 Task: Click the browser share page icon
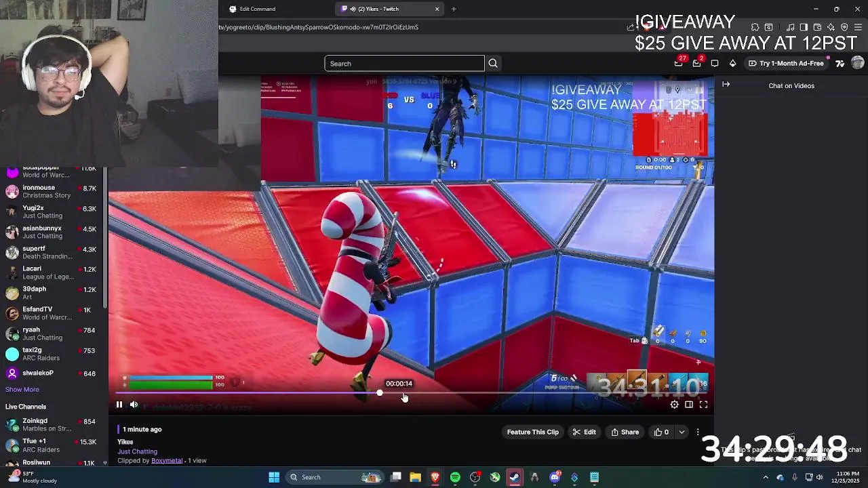(631, 27)
